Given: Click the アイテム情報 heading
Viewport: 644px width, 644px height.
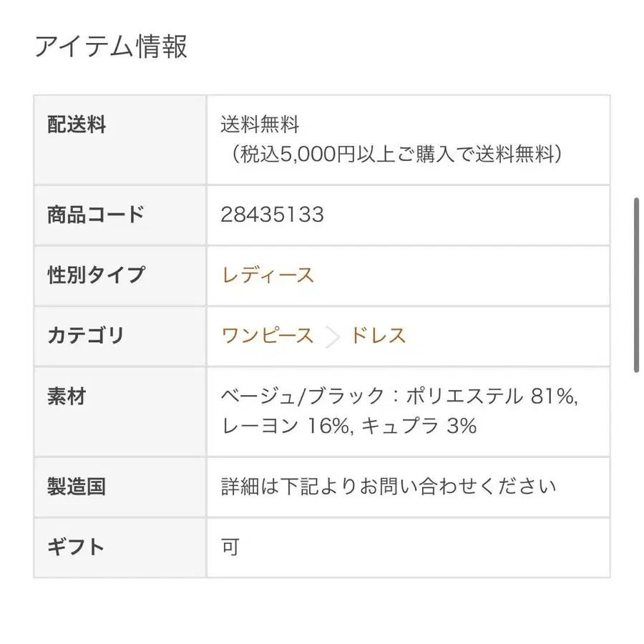Looking at the screenshot, I should pyautogui.click(x=112, y=46).
